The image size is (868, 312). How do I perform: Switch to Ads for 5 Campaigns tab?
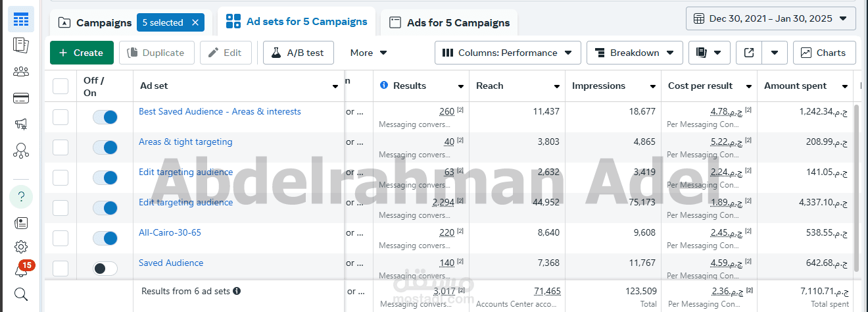450,22
